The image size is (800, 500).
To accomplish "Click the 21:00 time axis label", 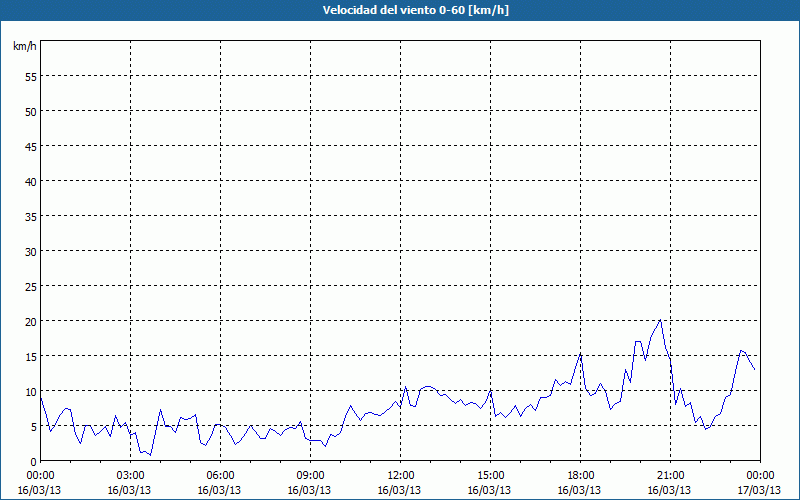I will pos(670,476).
